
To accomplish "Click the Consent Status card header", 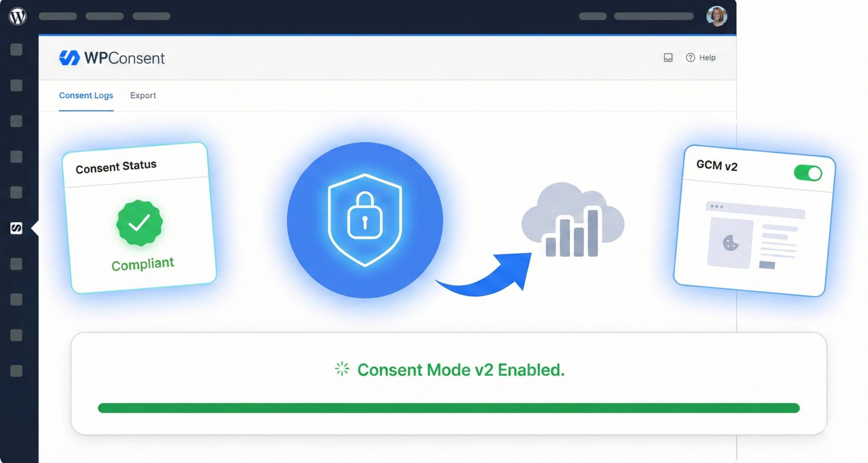I will tap(116, 167).
